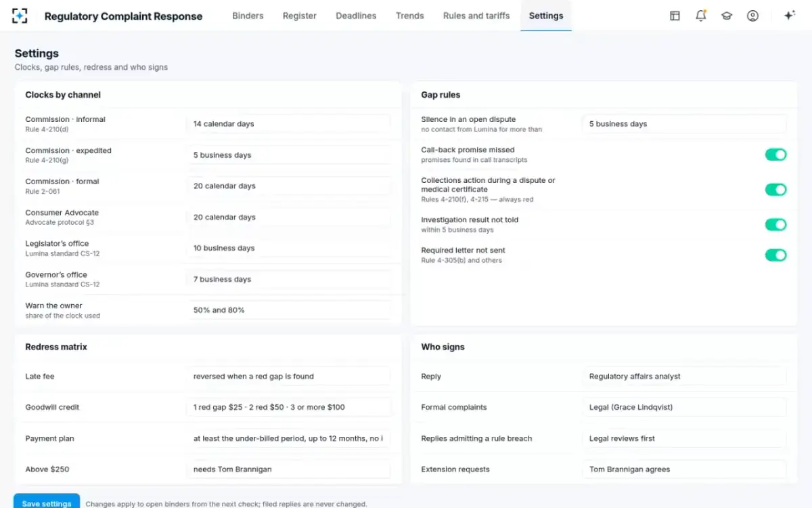Edit Commission informal clock field
This screenshot has height=508, width=812.
pos(288,124)
